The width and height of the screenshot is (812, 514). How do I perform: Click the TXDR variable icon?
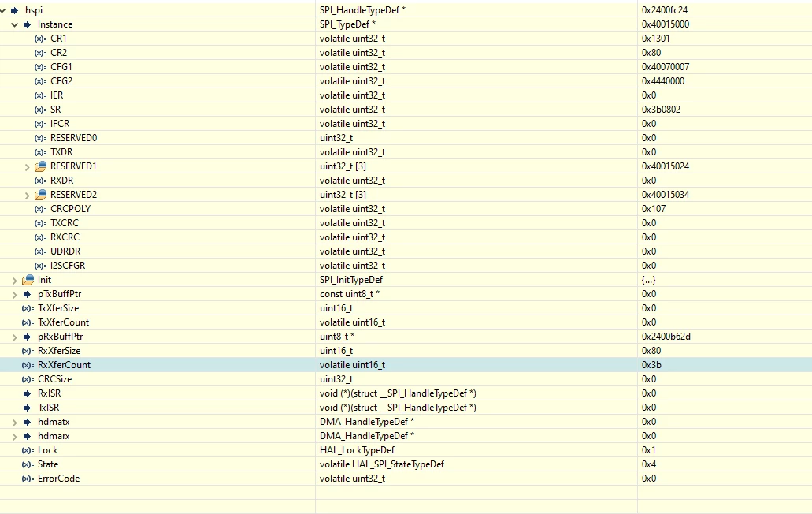point(40,152)
